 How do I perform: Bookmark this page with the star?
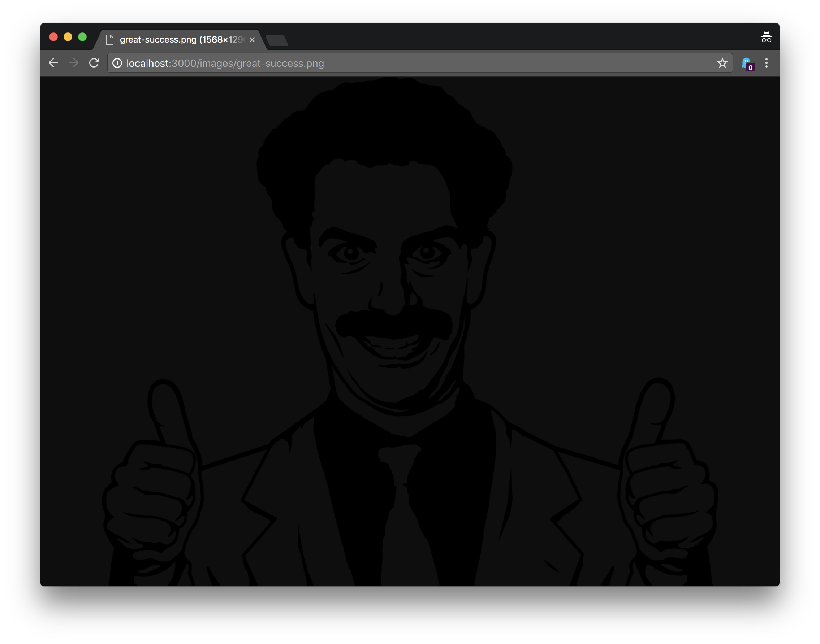722,63
